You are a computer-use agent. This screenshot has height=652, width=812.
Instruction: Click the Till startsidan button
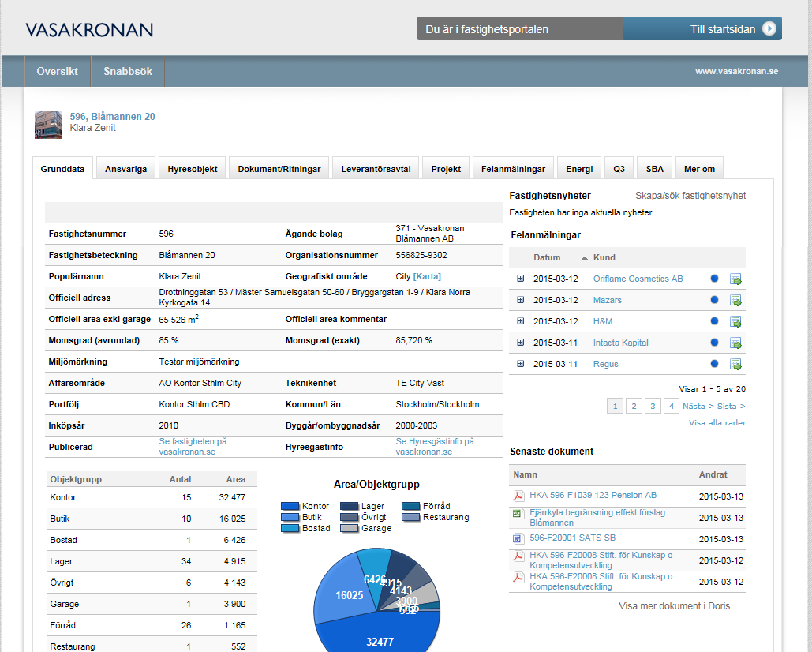point(702,28)
